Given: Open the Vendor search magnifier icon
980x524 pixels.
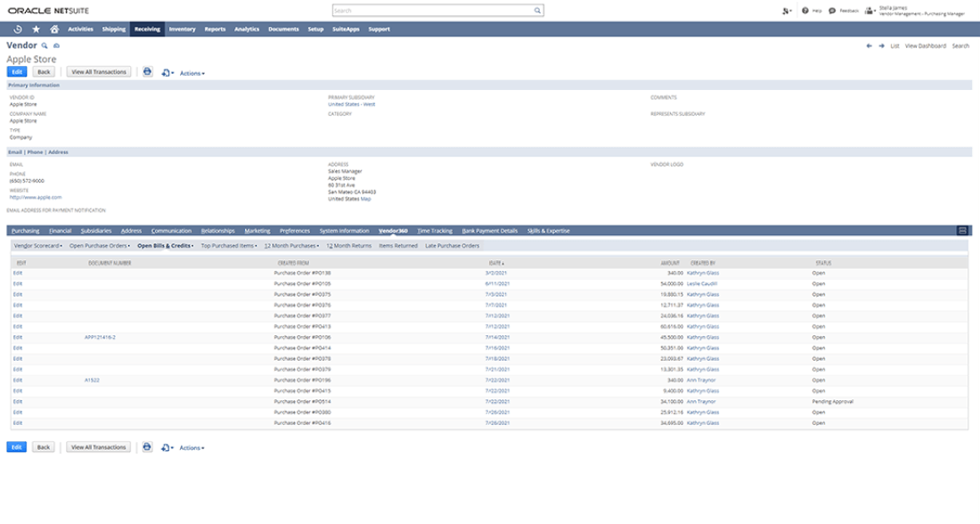Looking at the screenshot, I should [x=45, y=45].
